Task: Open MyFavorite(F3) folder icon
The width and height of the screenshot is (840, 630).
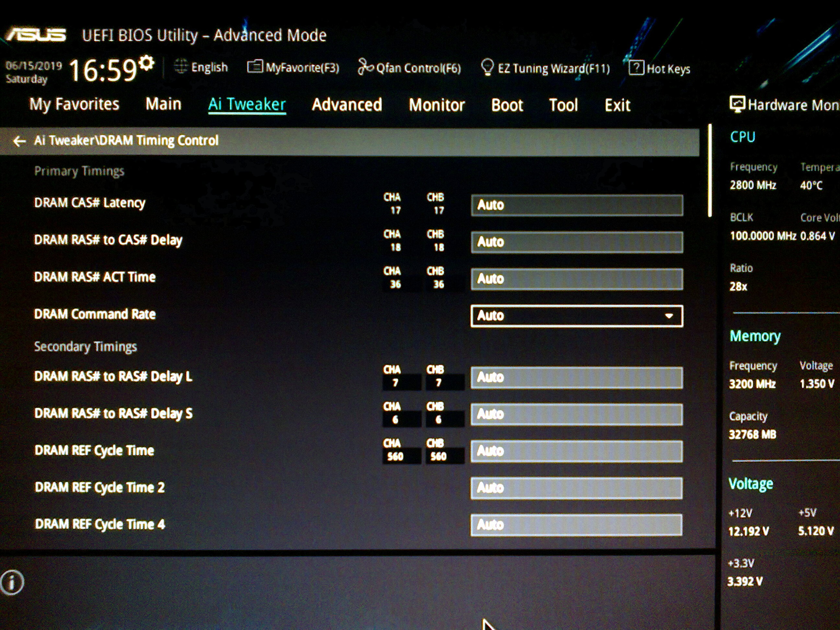Action: tap(254, 66)
